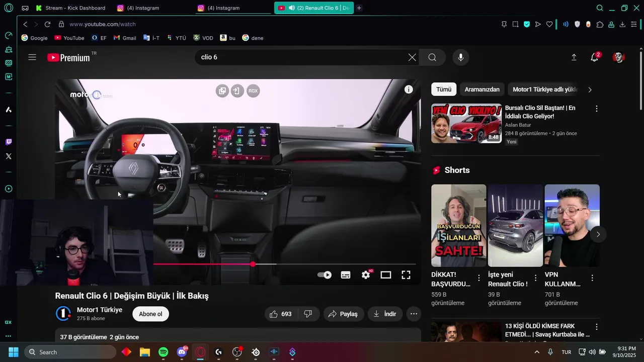
Task: Toggle subtitles/closed captions button
Action: [x=346, y=275]
